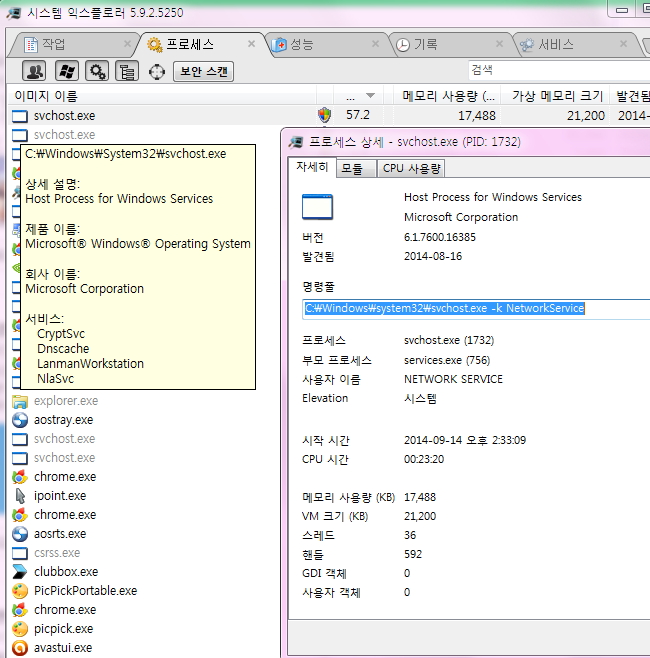This screenshot has width=650, height=658.
Task: Select avastui.exe process
Action: [63, 648]
